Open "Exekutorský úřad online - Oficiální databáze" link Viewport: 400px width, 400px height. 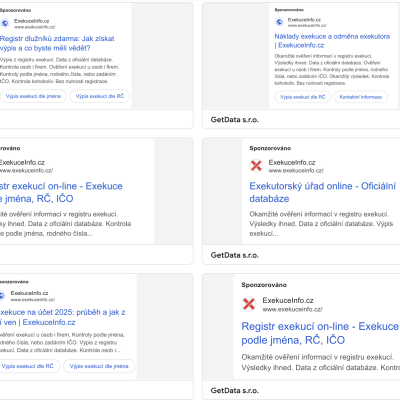pos(323,192)
